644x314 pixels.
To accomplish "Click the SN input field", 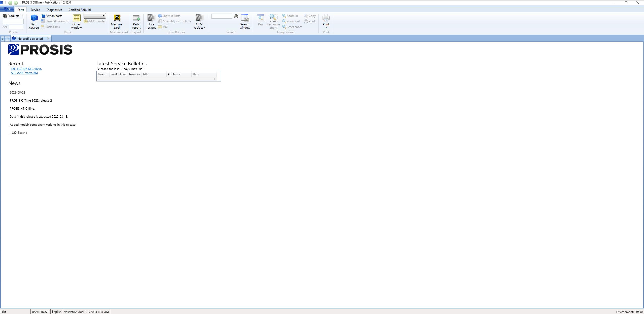I will point(16,27).
